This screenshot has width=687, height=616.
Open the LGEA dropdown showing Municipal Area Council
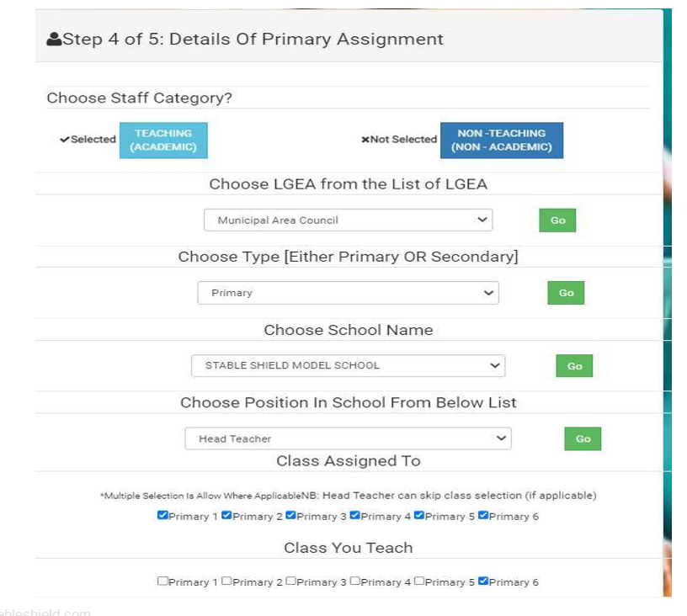348,220
